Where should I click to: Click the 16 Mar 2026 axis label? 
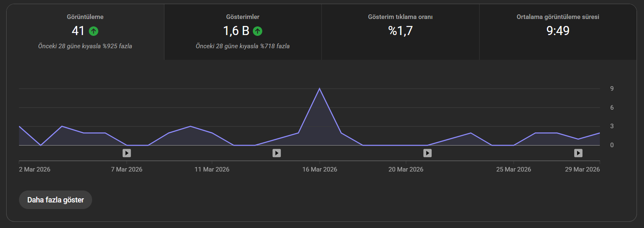tap(320, 169)
